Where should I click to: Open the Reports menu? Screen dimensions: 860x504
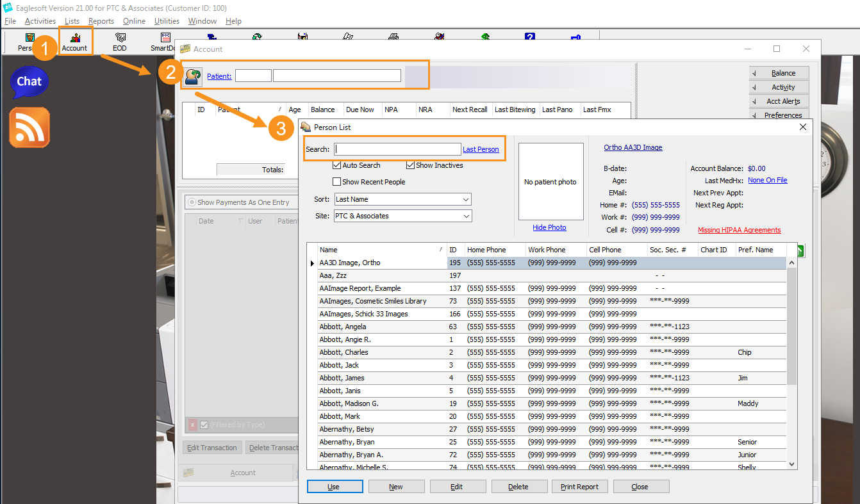pyautogui.click(x=101, y=21)
